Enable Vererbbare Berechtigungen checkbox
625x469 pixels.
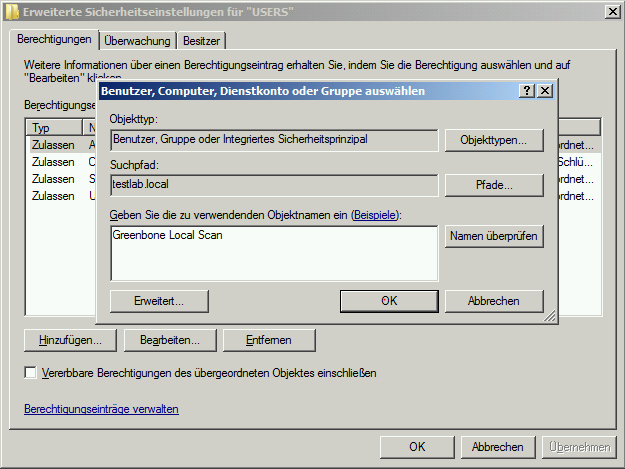pyautogui.click(x=31, y=373)
